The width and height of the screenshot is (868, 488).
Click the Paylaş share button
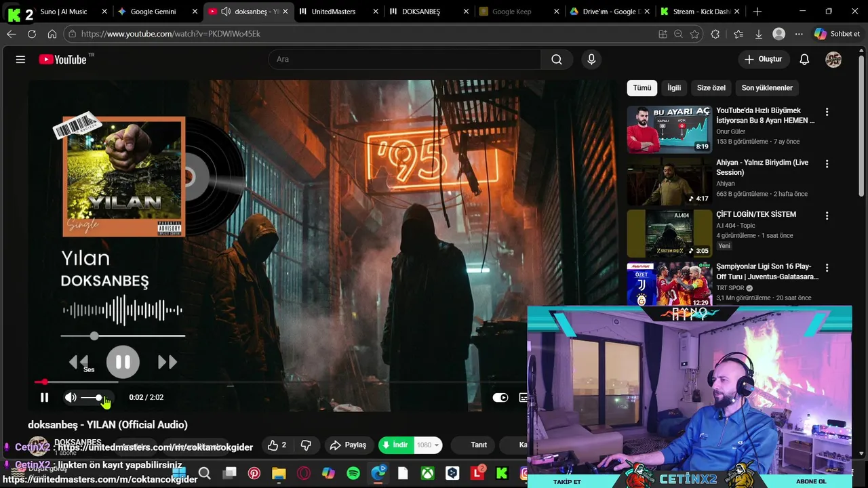point(348,445)
